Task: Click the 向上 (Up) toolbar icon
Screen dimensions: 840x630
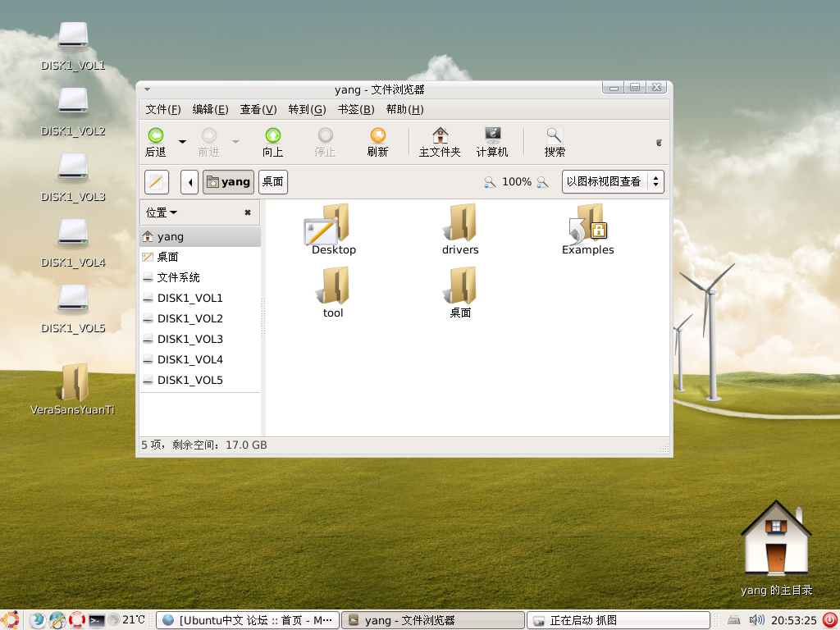Action: [x=272, y=143]
